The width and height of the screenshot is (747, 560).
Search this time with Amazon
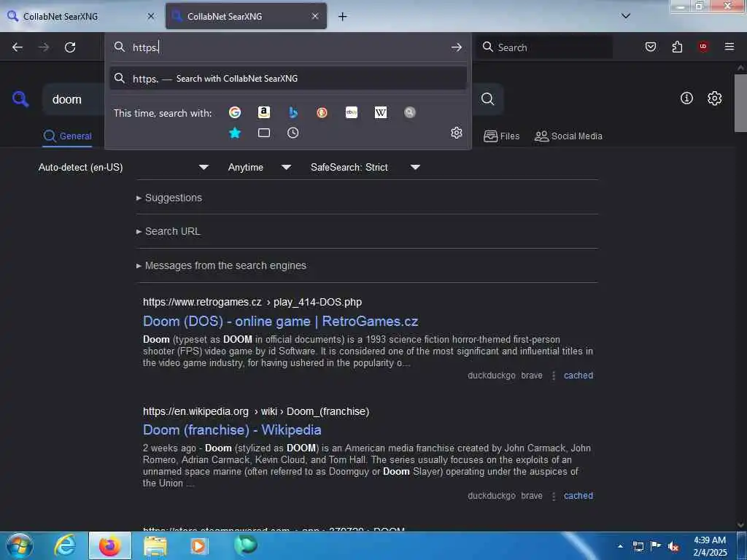coord(264,112)
